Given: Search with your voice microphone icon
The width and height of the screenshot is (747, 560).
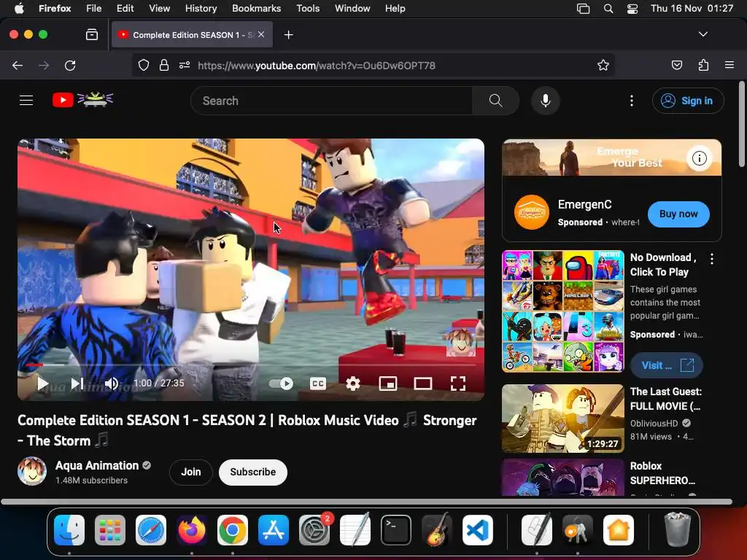Looking at the screenshot, I should 546,101.
